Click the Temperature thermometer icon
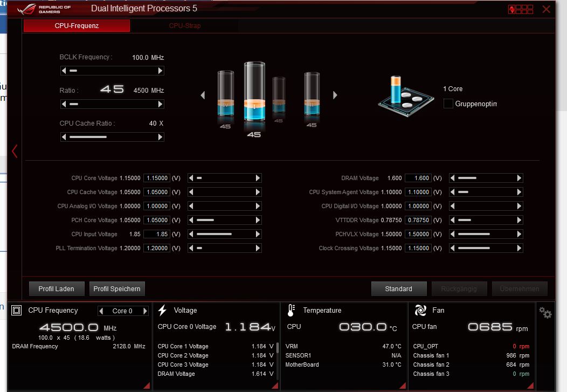The image size is (567, 392). [291, 310]
